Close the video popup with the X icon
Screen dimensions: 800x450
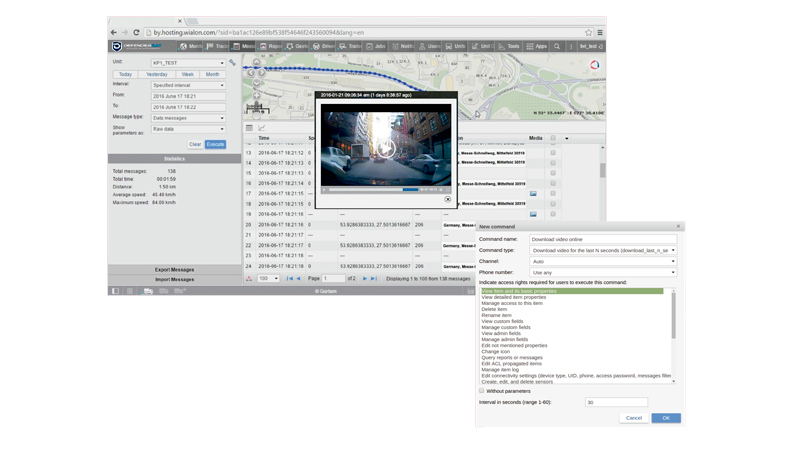click(447, 199)
